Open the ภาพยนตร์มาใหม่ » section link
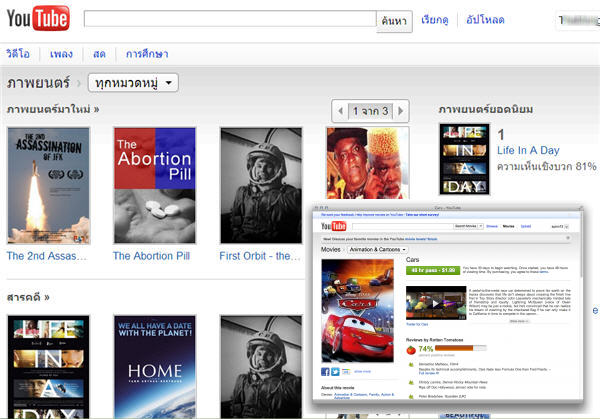Screen dimensions: 600x419 53,109
